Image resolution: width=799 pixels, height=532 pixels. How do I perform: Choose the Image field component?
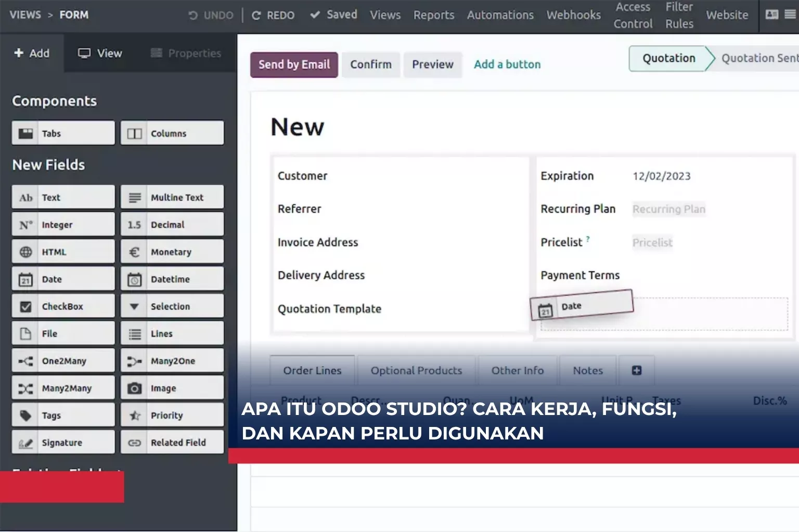[x=172, y=388]
